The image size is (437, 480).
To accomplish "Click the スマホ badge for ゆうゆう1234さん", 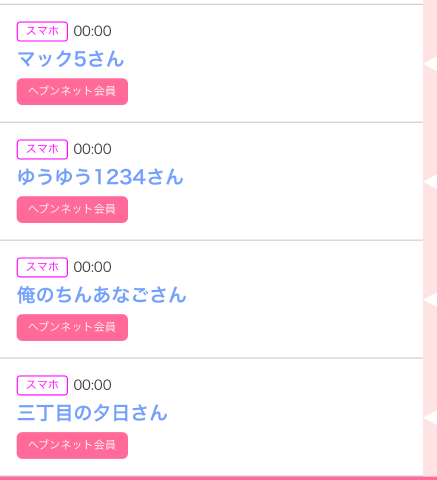I will (x=42, y=149).
